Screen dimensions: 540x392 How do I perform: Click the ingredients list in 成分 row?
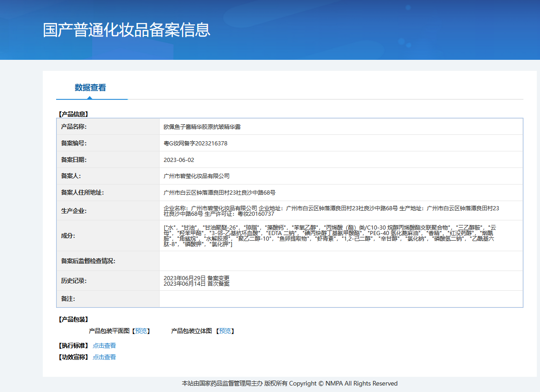[330, 236]
